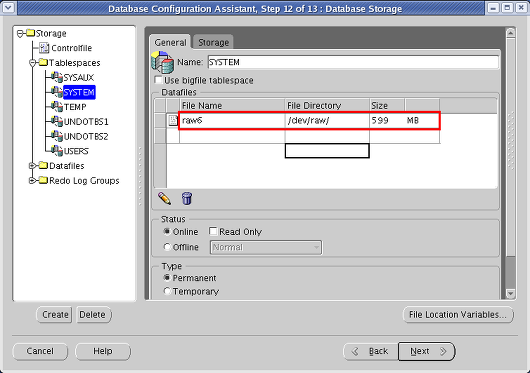Click the tablespace Name input field
The image size is (530, 373).
tap(353, 62)
